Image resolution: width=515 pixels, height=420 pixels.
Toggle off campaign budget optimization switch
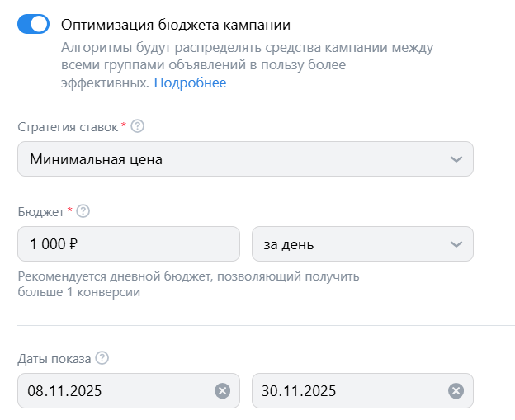(x=33, y=25)
